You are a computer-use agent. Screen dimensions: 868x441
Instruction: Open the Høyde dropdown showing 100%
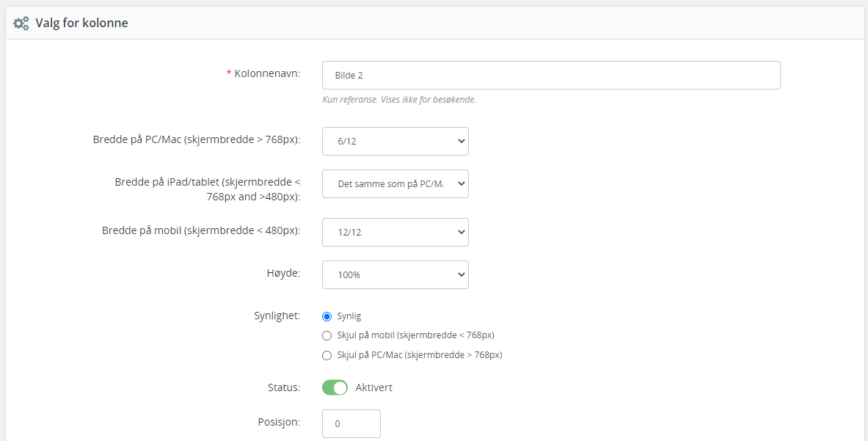click(x=395, y=274)
